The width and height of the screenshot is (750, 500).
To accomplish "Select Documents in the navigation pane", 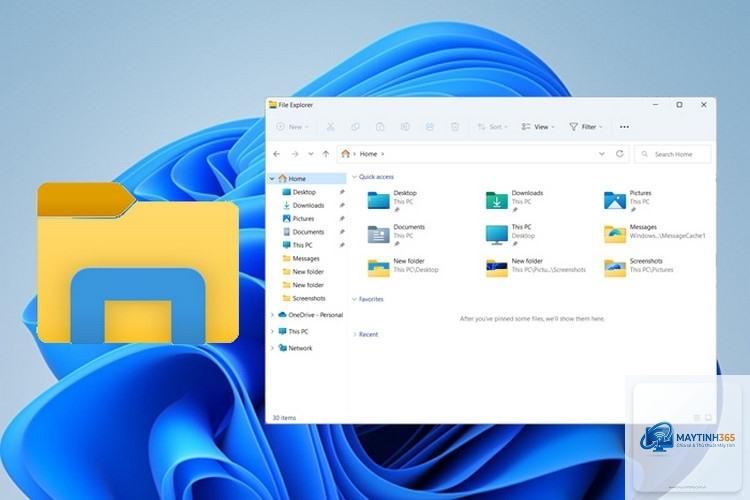I will pyautogui.click(x=308, y=232).
